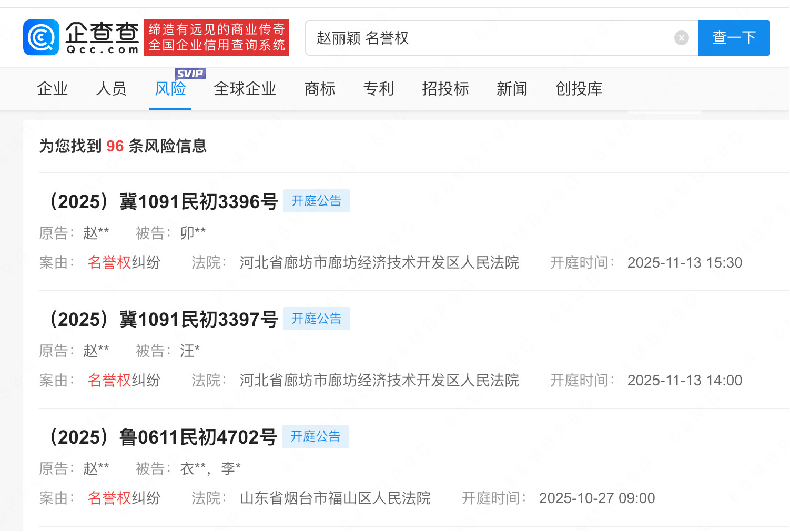Click hearing time 2025-10-27 09:00
Viewport: 790px width, 532px height.
coord(597,498)
